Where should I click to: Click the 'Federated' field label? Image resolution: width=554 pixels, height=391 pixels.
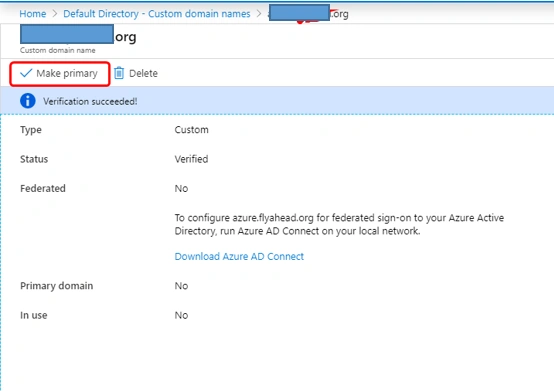[43, 189]
